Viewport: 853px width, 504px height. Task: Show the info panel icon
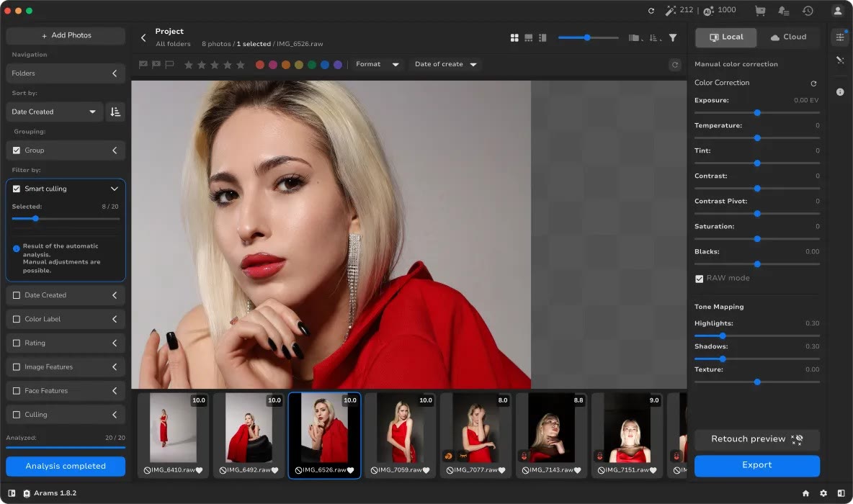tap(840, 92)
